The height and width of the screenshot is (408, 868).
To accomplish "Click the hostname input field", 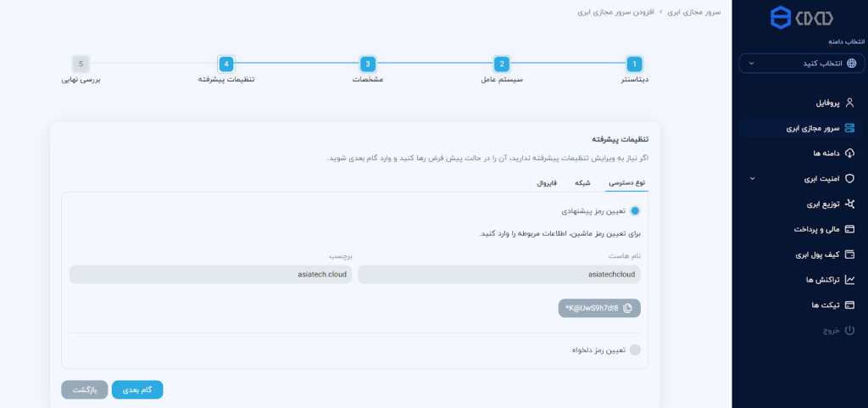I will 499,275.
